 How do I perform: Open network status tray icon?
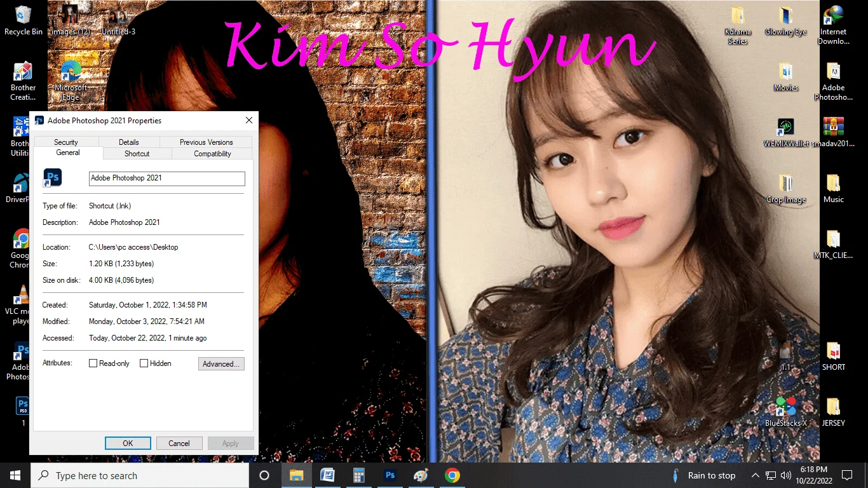click(x=771, y=475)
